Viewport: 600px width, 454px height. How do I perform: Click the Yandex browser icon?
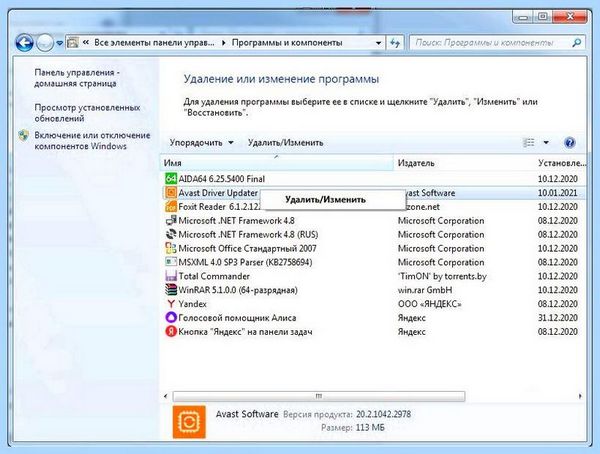[x=171, y=304]
